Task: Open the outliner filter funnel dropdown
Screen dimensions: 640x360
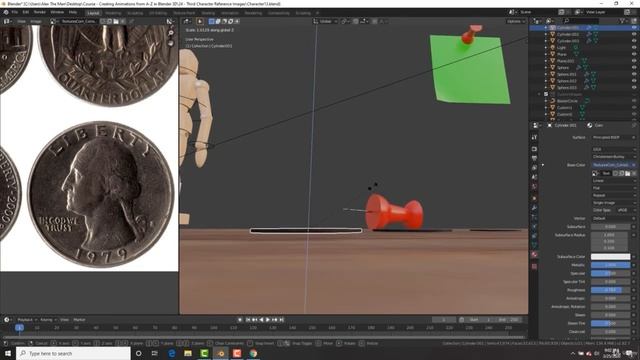Action: point(623,21)
